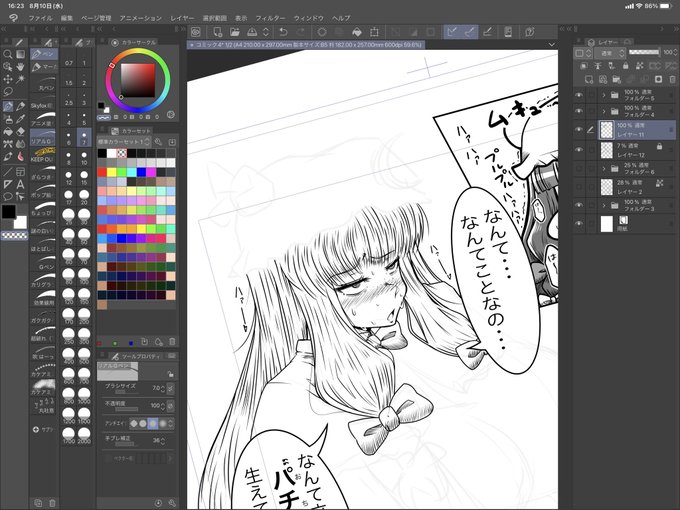Open the レイヤー menu
Screen dimensions: 680x510
182,18
